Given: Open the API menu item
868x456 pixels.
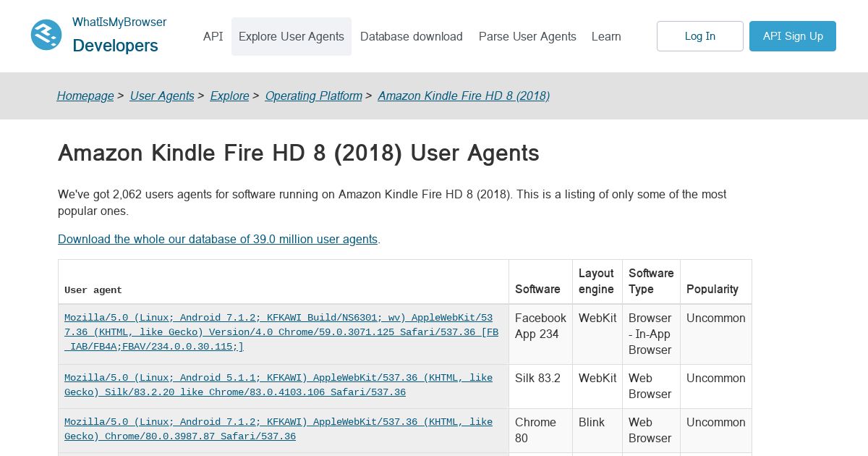Looking at the screenshot, I should click(x=213, y=36).
